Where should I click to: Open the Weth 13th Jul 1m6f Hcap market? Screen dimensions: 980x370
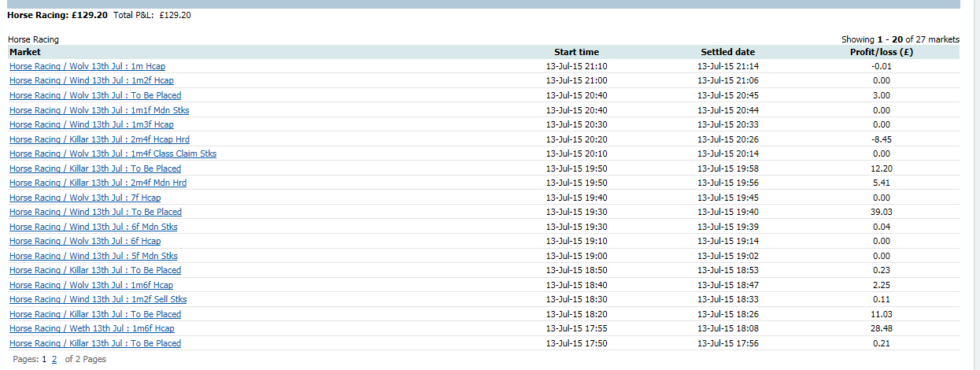(x=92, y=328)
